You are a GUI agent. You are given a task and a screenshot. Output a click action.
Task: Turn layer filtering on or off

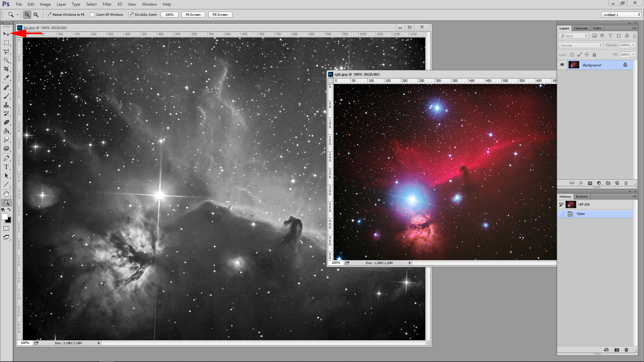tap(635, 36)
